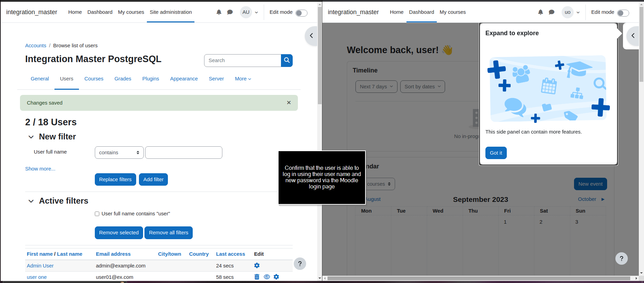Dismiss the Changes saved alert

tap(289, 103)
